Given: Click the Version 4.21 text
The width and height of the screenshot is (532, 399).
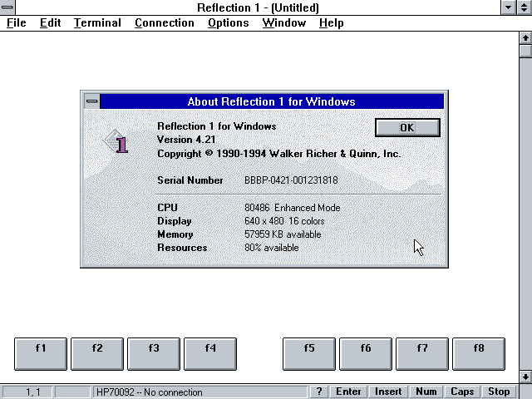Looking at the screenshot, I should [186, 140].
